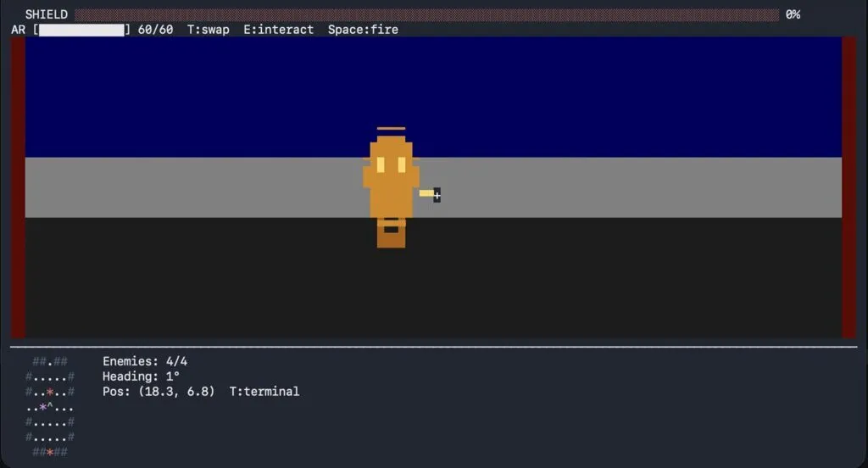Click the E:interact hint
Screen dimensions: 868x468
278,30
